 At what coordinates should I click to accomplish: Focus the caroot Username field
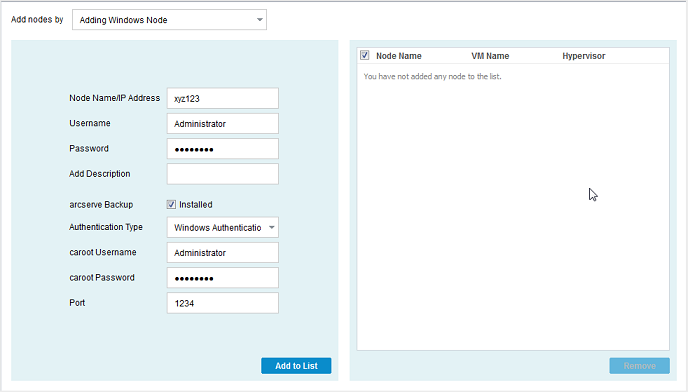click(222, 253)
